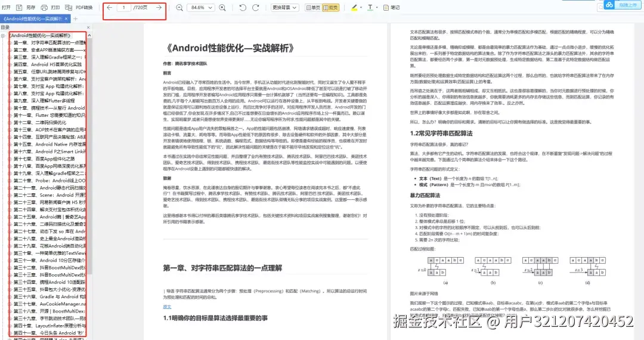Add a new tab with plus icon
This screenshot has width=644, height=340.
(75, 18)
